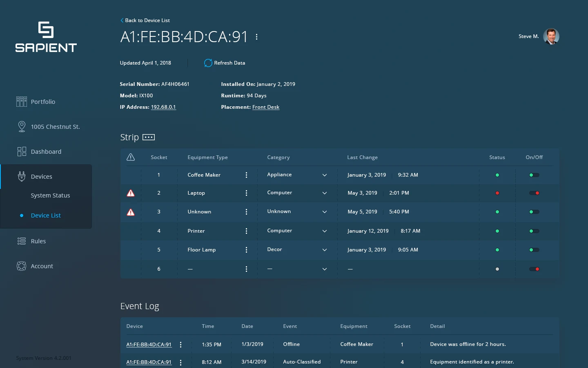Open Laptop equipment options menu
Viewport: 588px width, 368px height.
coord(246,193)
